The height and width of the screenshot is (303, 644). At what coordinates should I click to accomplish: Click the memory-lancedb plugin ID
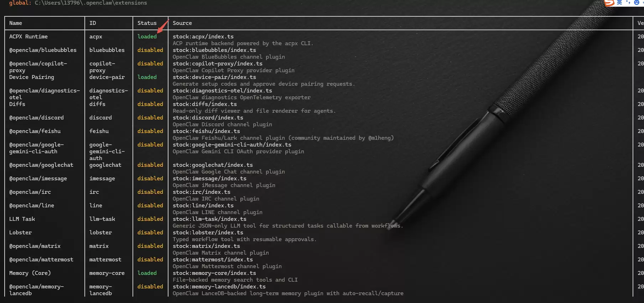click(x=101, y=290)
